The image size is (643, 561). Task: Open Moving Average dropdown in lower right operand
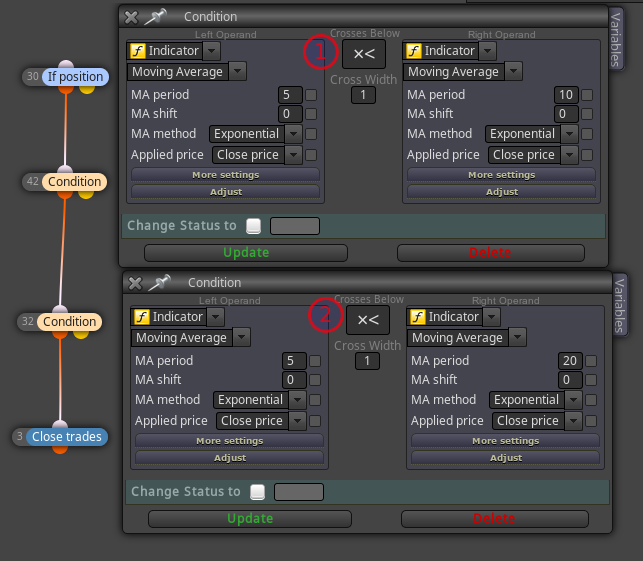click(518, 338)
